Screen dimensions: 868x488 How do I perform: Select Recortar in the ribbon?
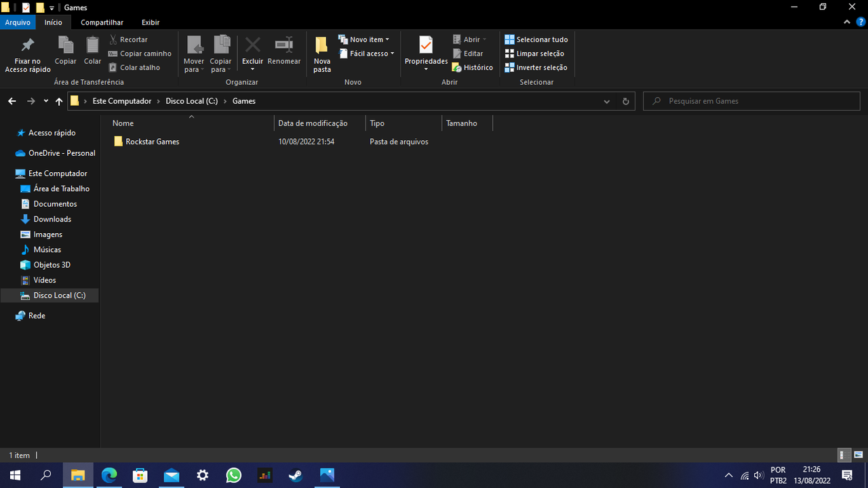128,39
